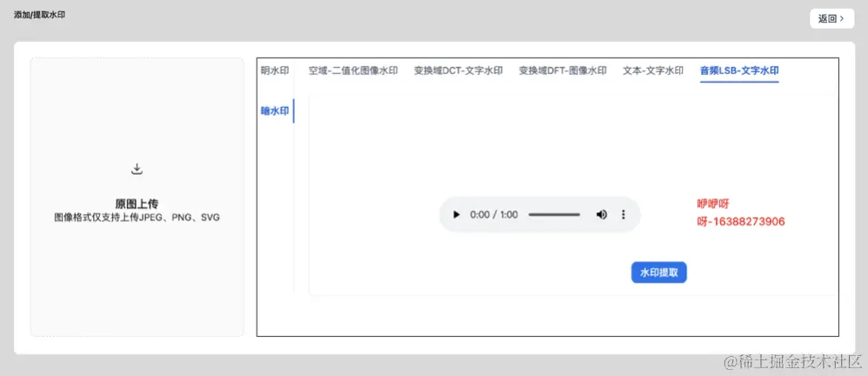Screen dimensions: 868x376
Task: Click the 添加/提取水印 page title
Action: click(40, 15)
